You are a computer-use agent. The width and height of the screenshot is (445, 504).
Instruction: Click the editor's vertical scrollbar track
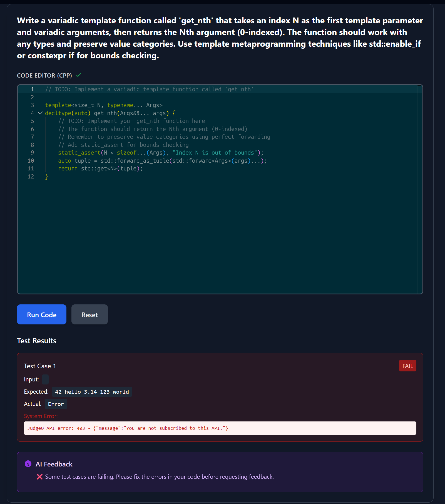(420, 189)
